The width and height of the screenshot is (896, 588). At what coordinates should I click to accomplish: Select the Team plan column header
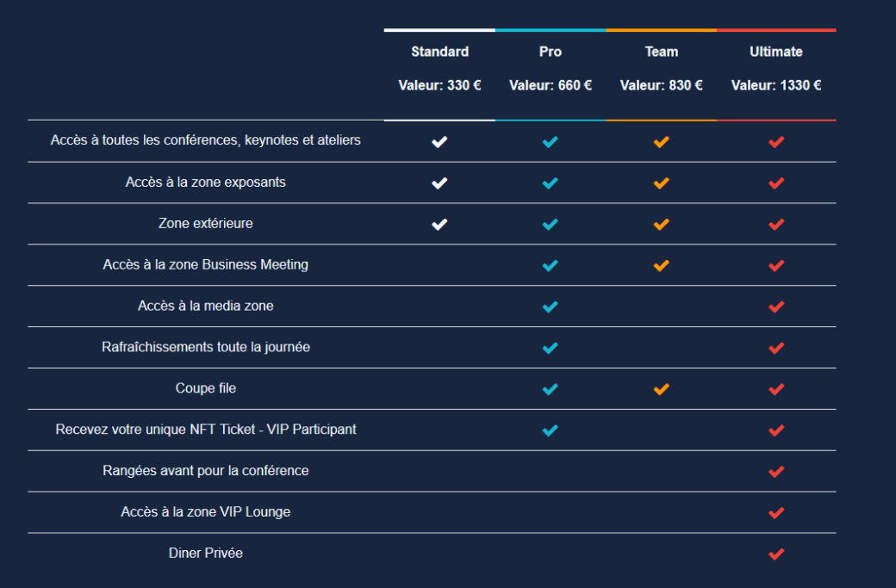[x=661, y=52]
